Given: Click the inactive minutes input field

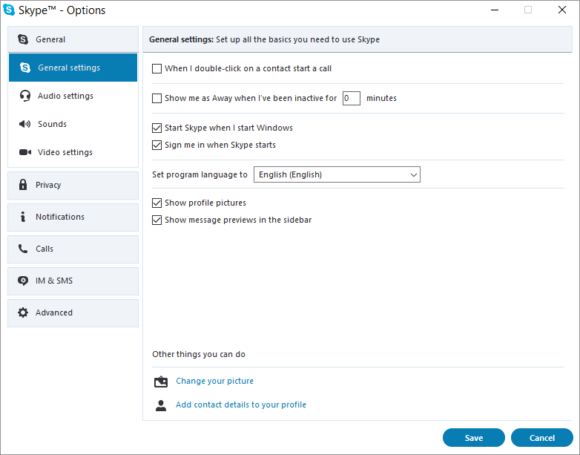Looking at the screenshot, I should click(x=351, y=98).
